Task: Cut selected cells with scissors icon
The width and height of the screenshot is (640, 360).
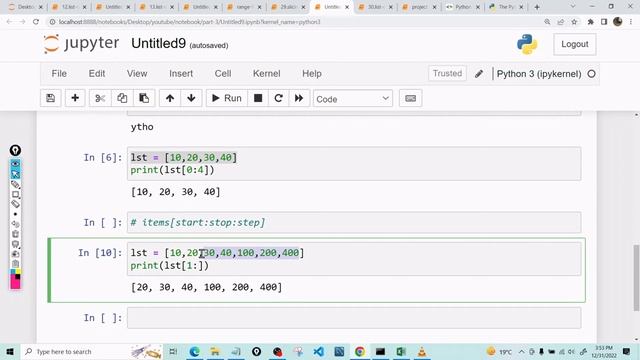Action: (x=100, y=98)
